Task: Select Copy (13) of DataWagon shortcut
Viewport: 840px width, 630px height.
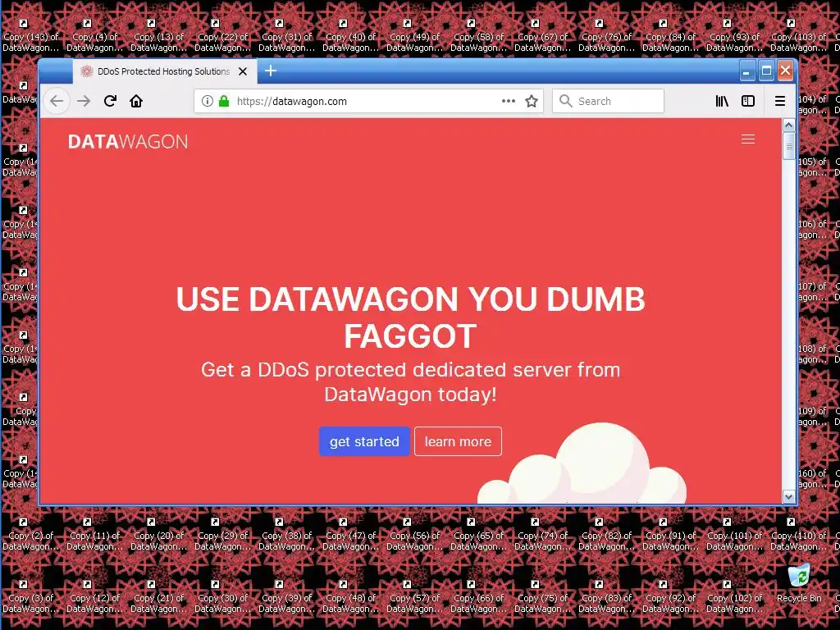Action: pyautogui.click(x=158, y=36)
